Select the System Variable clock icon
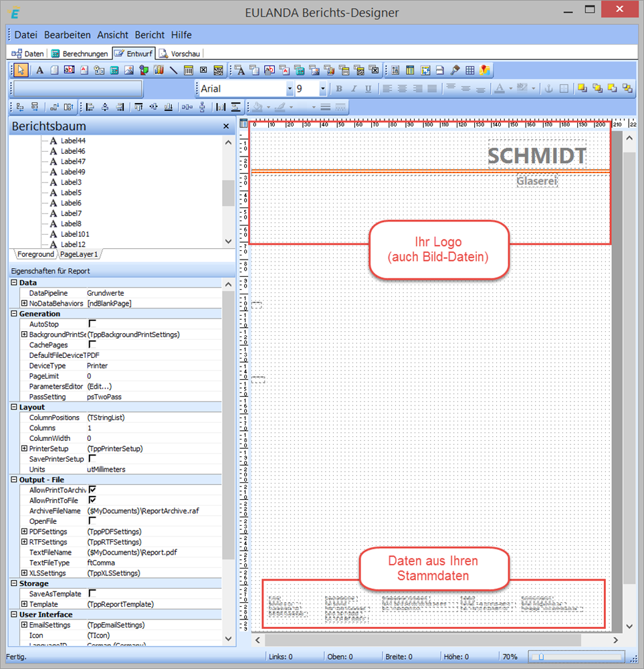Viewport: 644px width, 669px height. click(x=99, y=70)
